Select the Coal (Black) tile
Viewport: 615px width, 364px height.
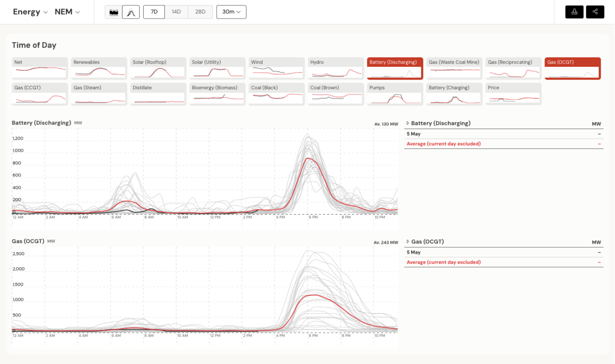tap(276, 94)
